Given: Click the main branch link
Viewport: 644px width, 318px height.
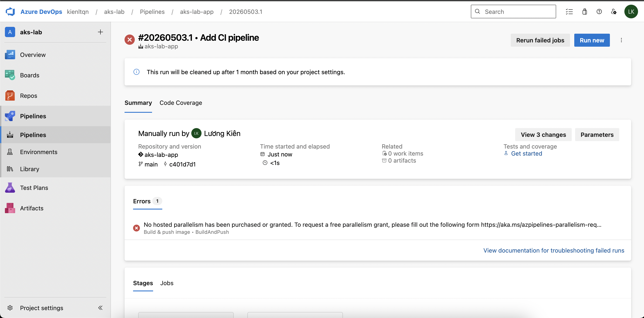Looking at the screenshot, I should pos(151,164).
